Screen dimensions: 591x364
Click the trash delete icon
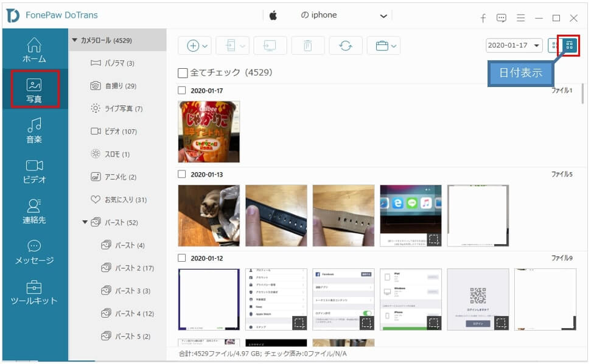307,46
